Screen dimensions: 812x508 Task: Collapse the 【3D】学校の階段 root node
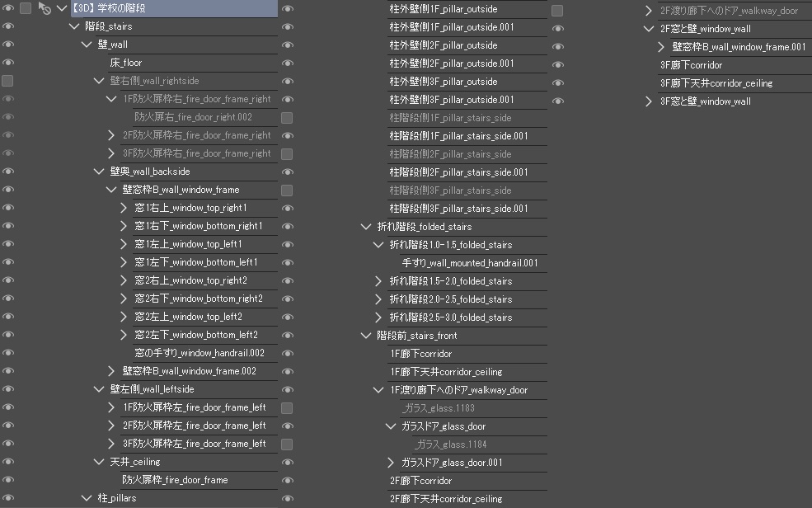(x=62, y=7)
